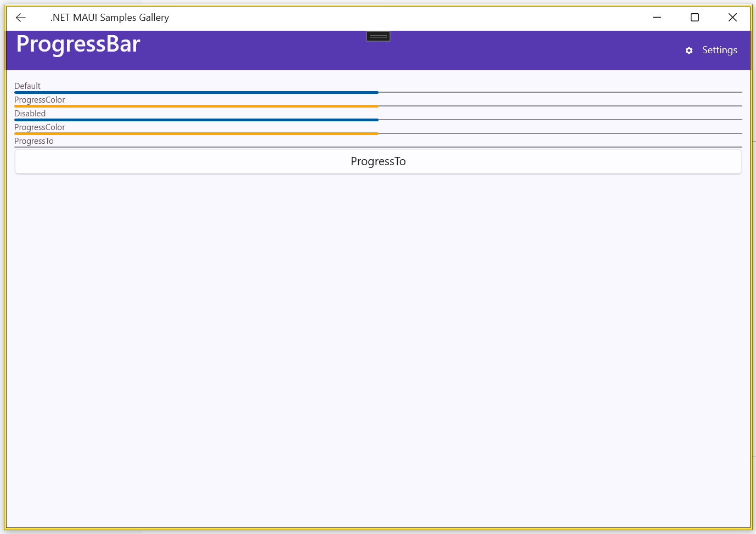The height and width of the screenshot is (534, 756).
Task: Click the Default label
Action: pos(27,86)
